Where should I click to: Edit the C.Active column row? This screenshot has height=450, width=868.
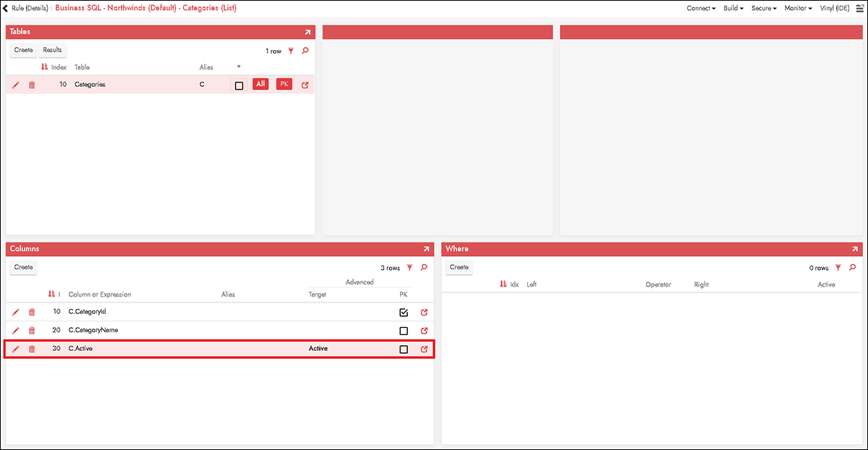point(16,349)
